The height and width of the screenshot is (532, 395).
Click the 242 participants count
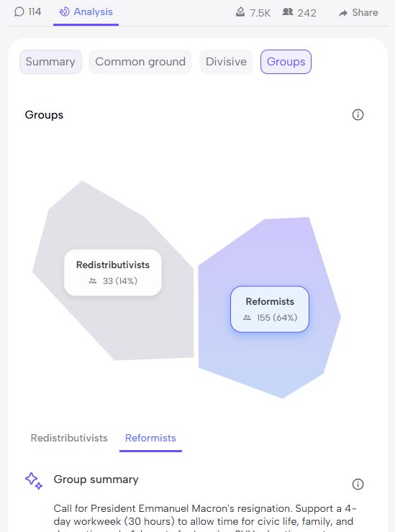307,13
